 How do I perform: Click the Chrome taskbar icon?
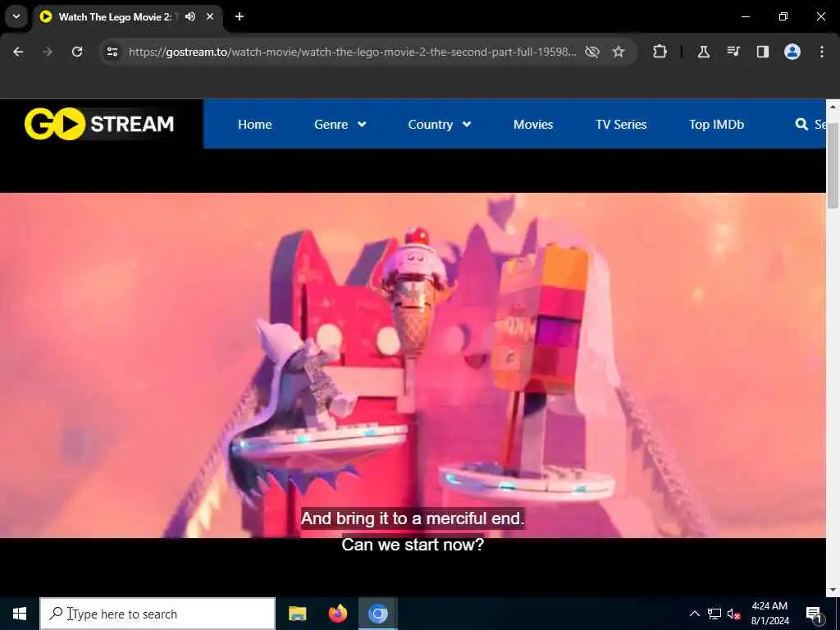377,614
